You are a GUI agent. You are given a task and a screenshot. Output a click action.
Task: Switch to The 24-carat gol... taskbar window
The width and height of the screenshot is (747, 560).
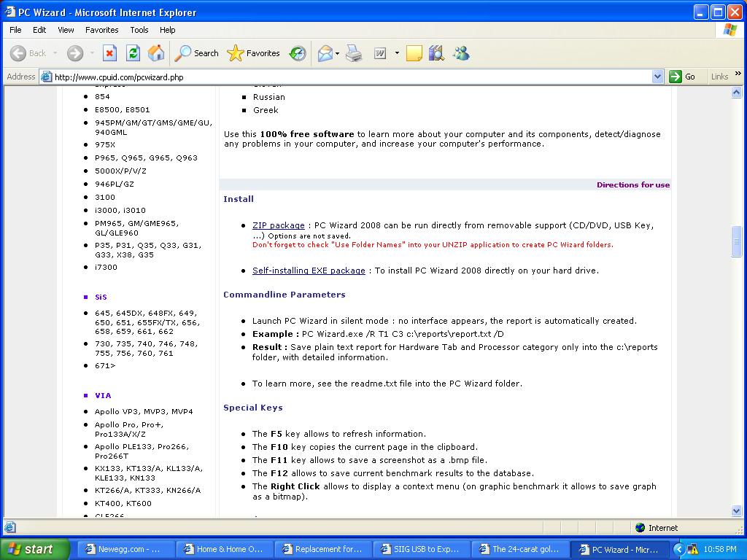(x=520, y=549)
